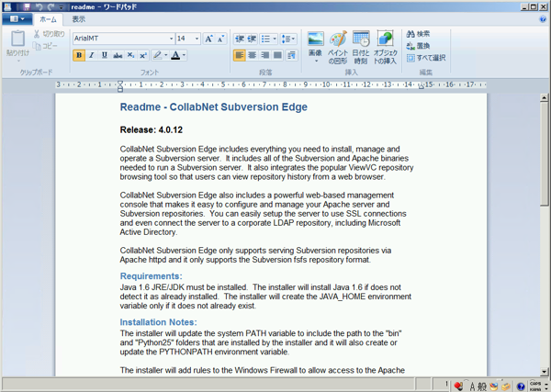551x392 pixels.
Task: Toggle Superscript formatting button
Action: (142, 55)
